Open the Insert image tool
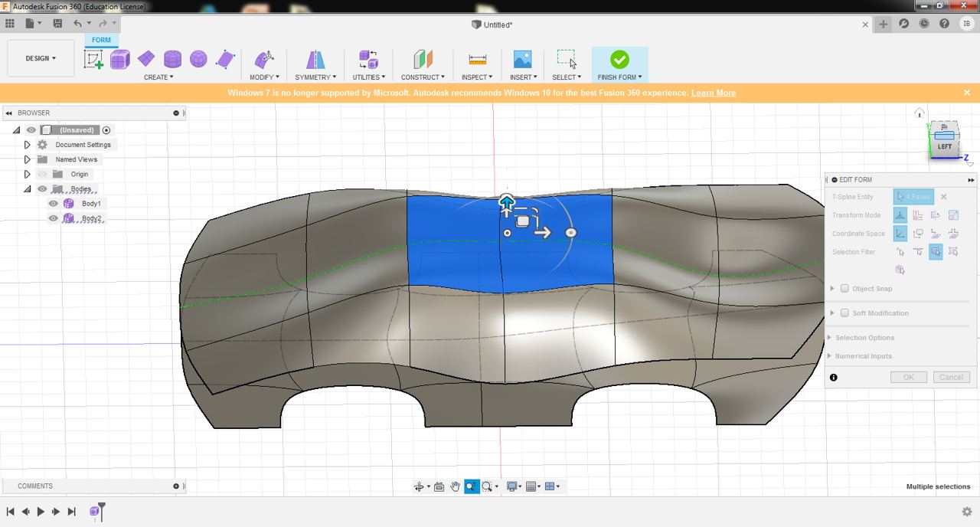Screen dimensions: 980x527 [x=522, y=59]
